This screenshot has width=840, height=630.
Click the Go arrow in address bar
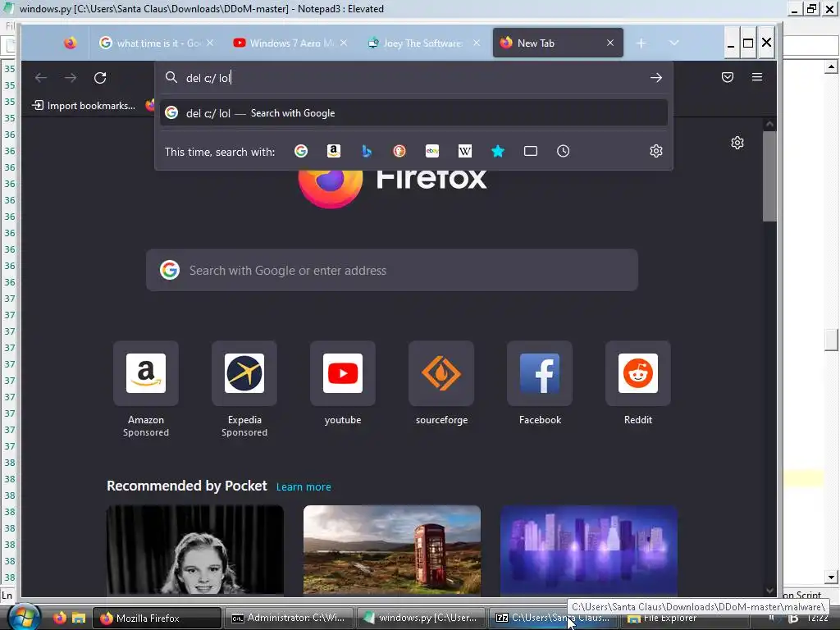click(x=655, y=78)
